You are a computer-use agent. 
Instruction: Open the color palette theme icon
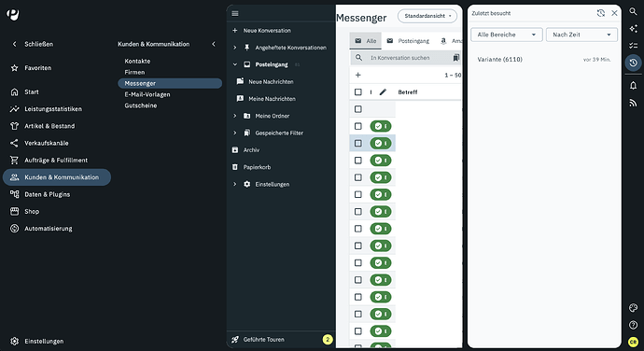[x=633, y=308]
